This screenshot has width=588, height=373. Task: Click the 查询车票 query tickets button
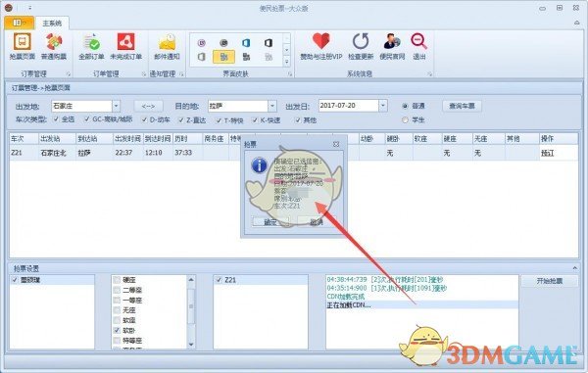tap(462, 106)
